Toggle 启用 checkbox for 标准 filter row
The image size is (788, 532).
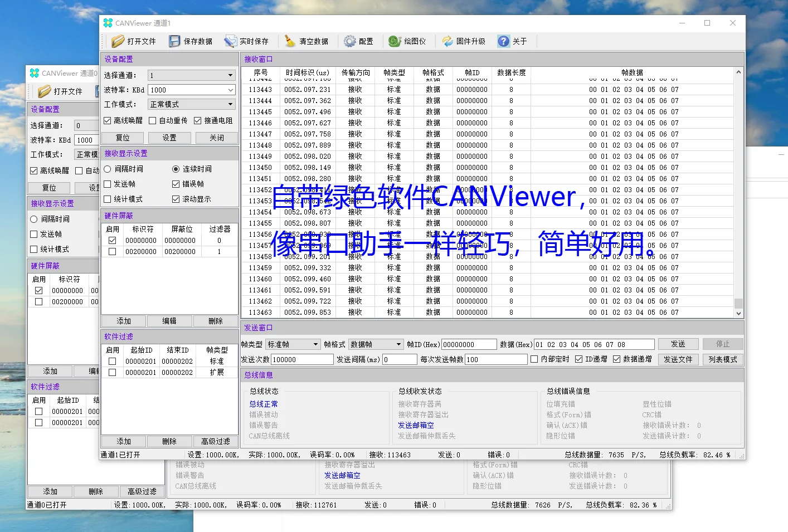113,361
